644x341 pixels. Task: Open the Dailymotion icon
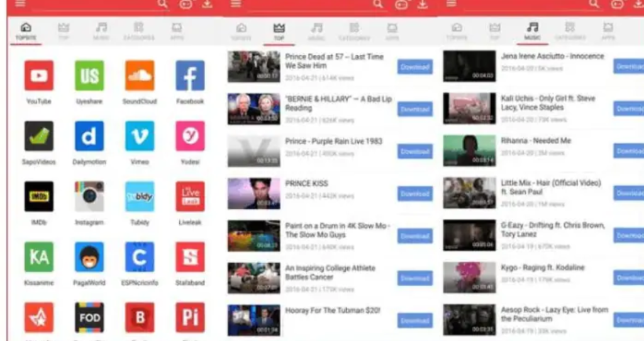click(x=89, y=136)
